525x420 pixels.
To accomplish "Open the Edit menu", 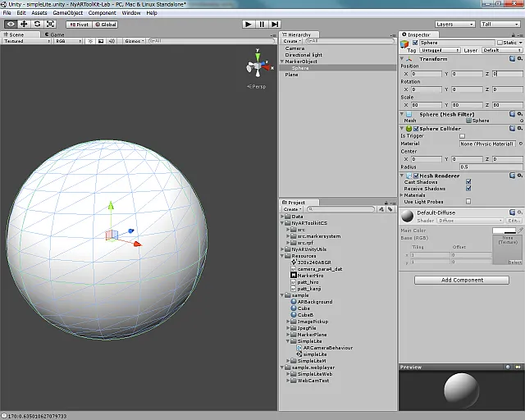I will click(21, 13).
